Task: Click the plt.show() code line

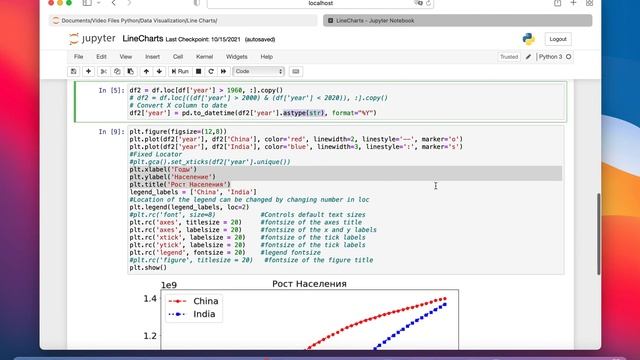Action: (x=148, y=268)
